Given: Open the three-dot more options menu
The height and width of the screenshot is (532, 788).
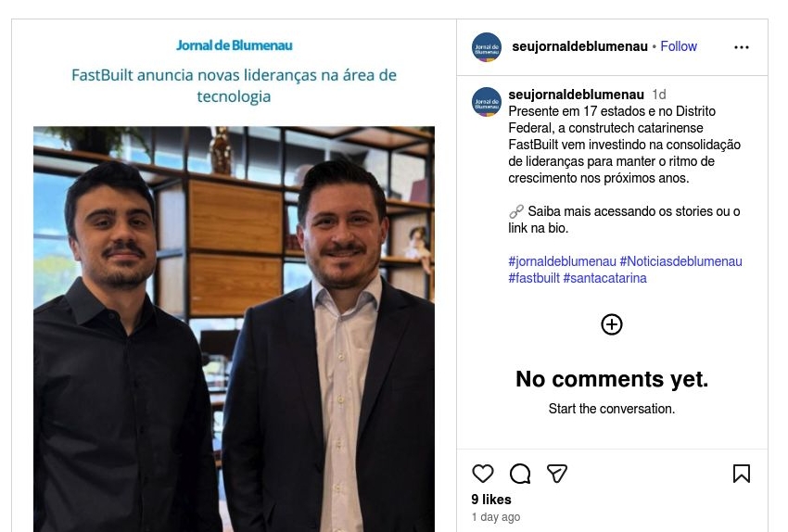Looking at the screenshot, I should (742, 47).
